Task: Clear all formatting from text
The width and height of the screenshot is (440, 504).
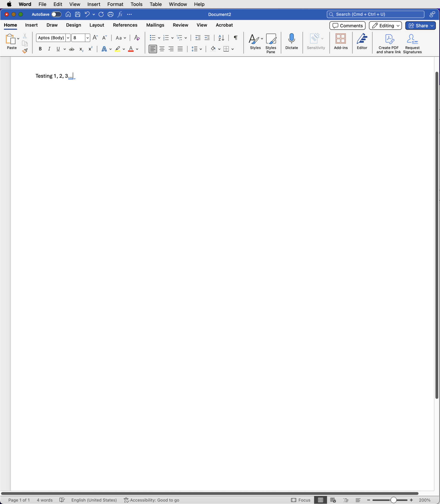Action: click(137, 38)
